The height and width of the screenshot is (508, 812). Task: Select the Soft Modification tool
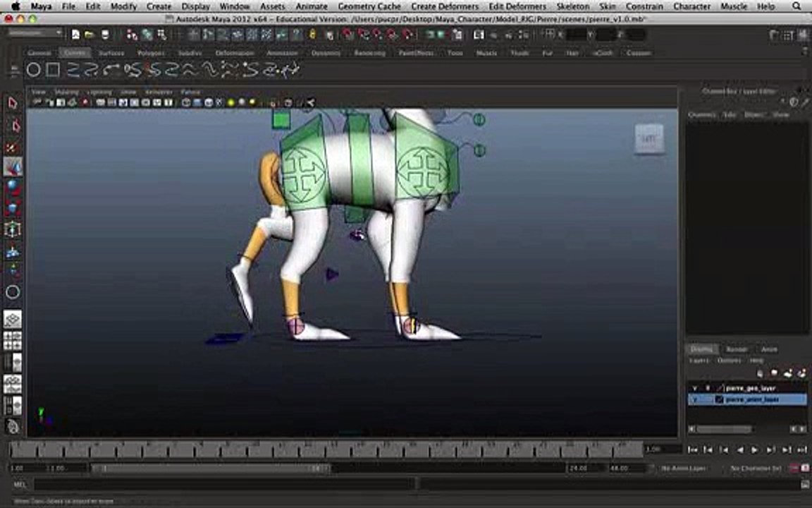point(13,251)
